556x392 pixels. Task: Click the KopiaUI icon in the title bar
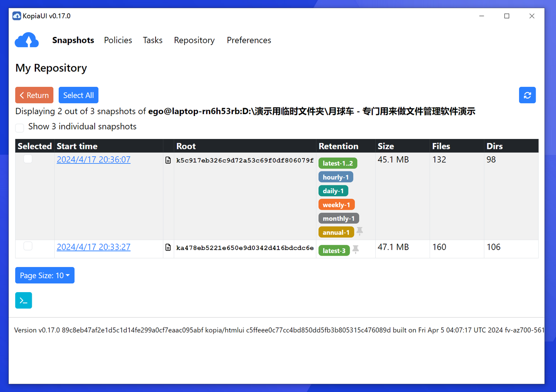click(x=16, y=15)
